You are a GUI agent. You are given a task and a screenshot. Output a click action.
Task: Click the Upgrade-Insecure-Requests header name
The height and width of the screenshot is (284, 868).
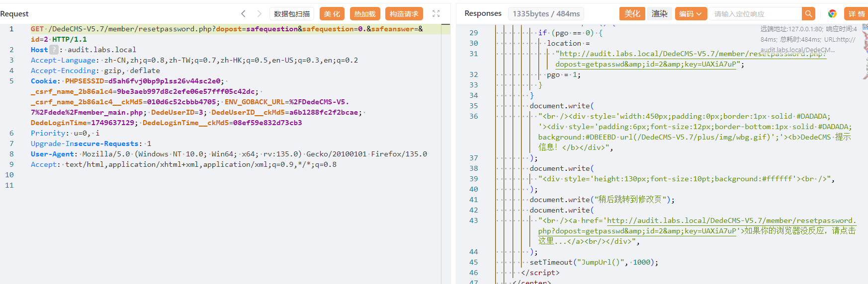click(x=85, y=143)
